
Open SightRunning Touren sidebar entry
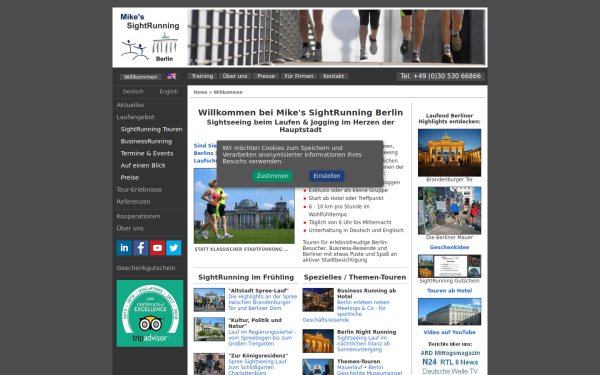point(152,129)
